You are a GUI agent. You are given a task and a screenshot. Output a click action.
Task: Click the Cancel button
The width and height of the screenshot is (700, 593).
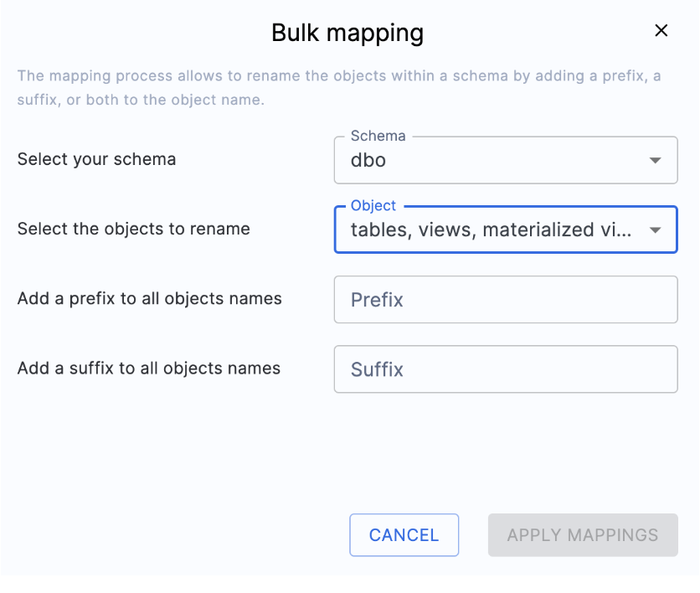(x=404, y=534)
